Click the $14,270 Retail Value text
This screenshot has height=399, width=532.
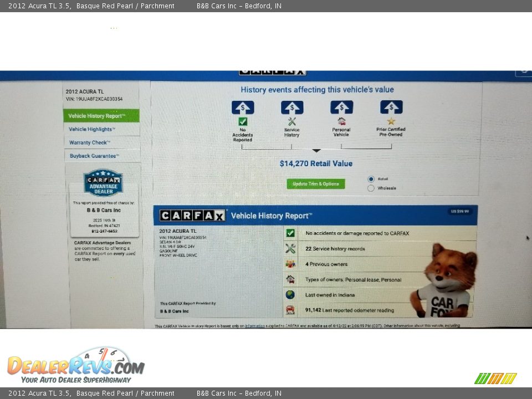point(316,163)
